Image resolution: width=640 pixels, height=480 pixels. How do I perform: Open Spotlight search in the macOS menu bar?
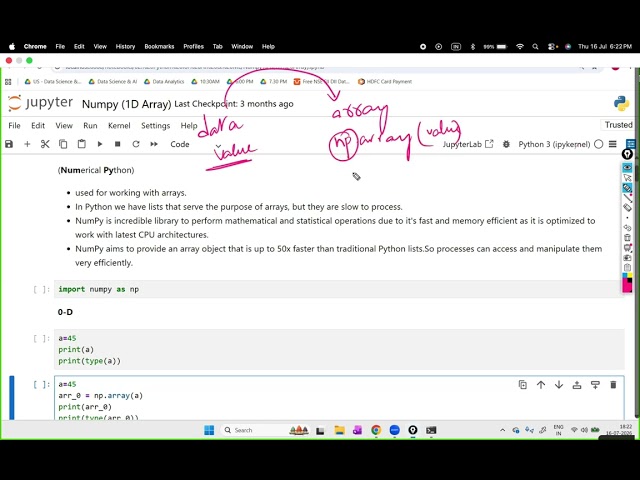535,47
